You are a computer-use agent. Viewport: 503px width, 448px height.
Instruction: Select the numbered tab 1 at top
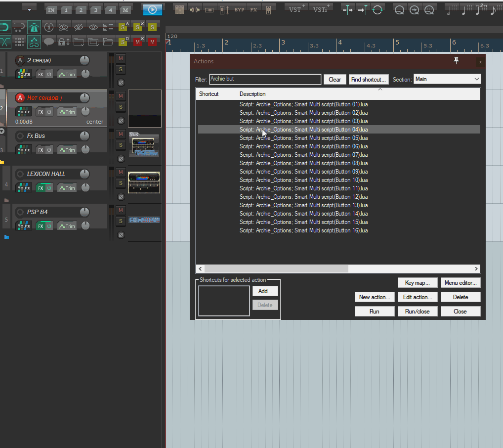pyautogui.click(x=66, y=10)
